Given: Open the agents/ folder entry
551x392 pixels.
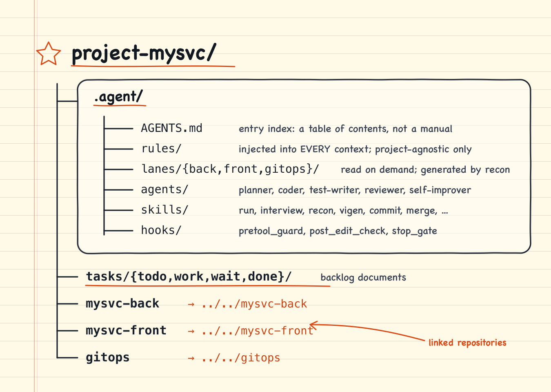Looking at the screenshot, I should pyautogui.click(x=164, y=189).
